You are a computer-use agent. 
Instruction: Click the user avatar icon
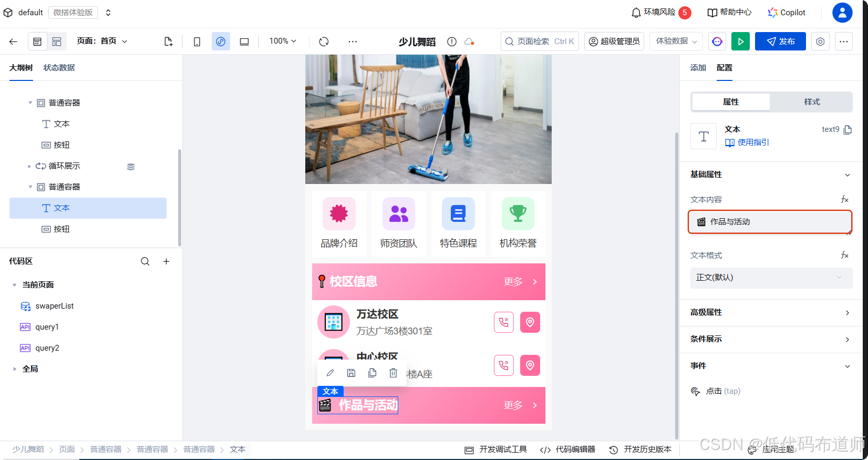tap(842, 13)
